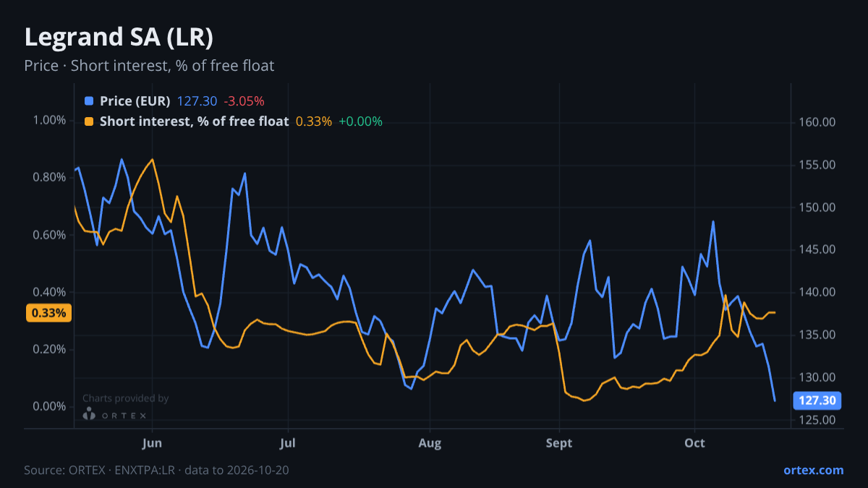Click the -3.05% price change value

[244, 101]
